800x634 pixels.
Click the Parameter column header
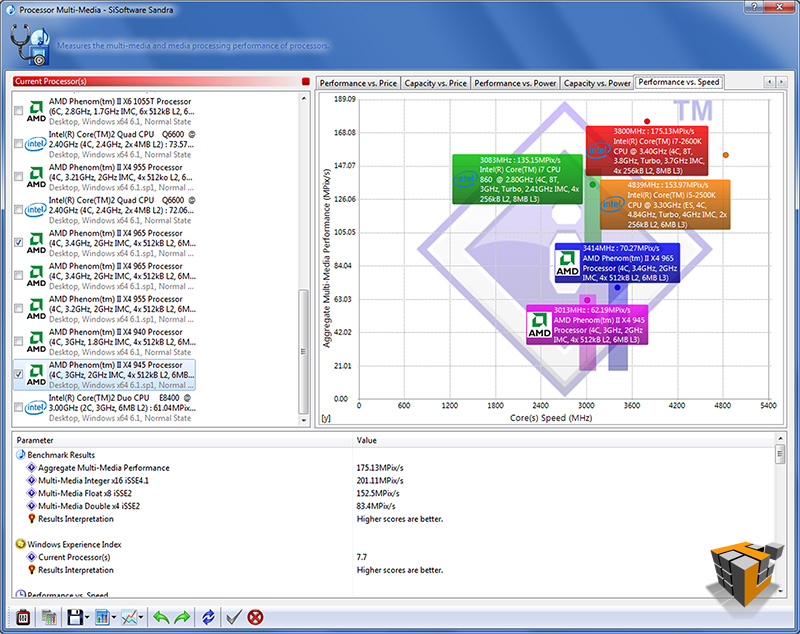183,440
